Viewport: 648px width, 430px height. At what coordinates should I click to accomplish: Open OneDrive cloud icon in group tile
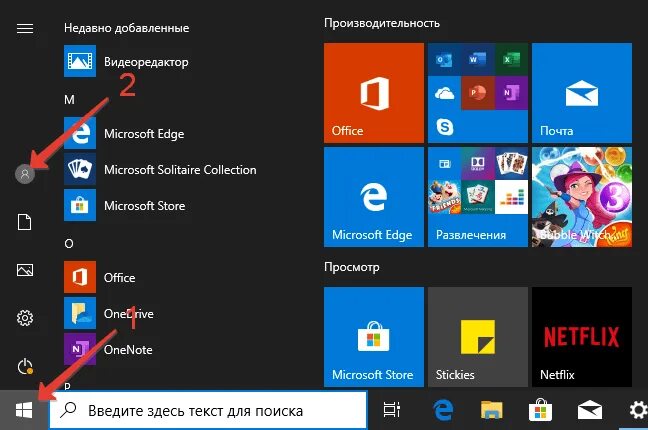(x=444, y=93)
